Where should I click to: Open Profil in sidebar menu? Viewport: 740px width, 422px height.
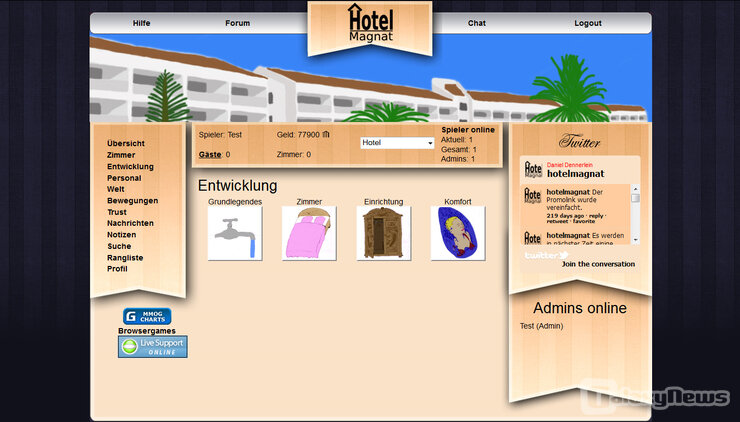click(x=117, y=269)
